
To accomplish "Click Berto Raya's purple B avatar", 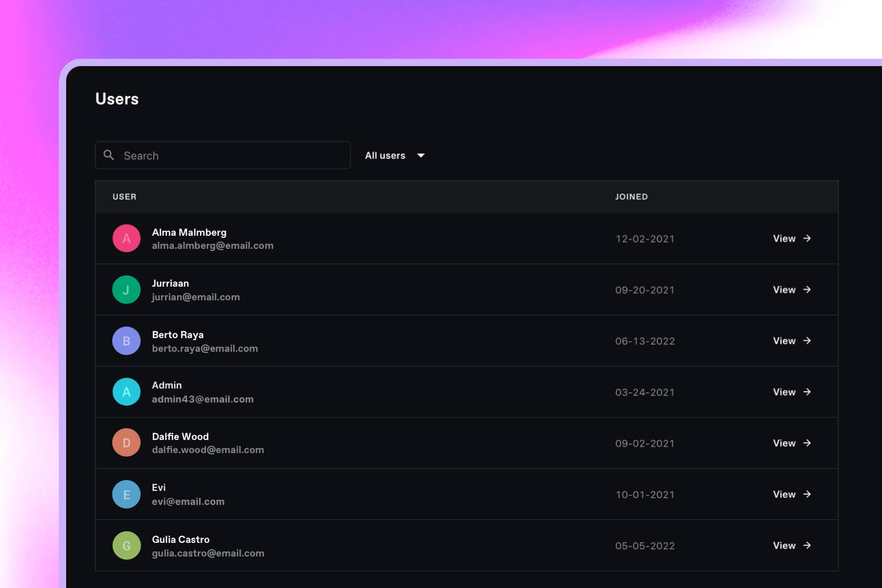I will click(127, 341).
